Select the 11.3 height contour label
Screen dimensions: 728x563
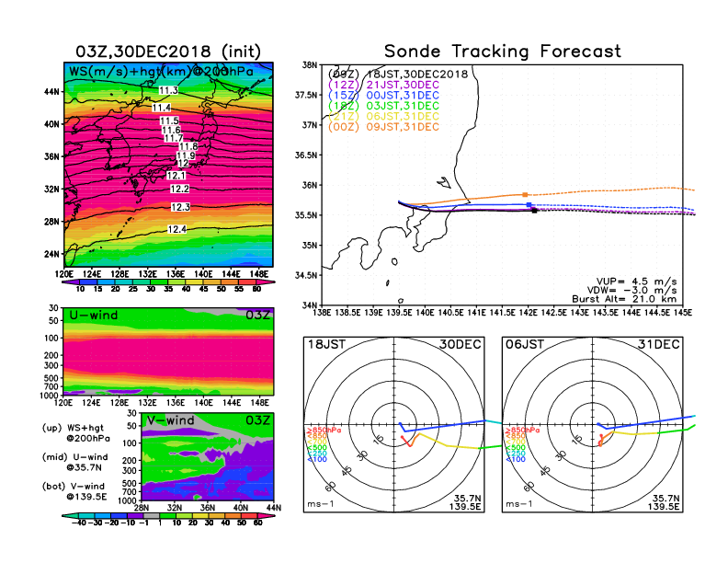[168, 90]
